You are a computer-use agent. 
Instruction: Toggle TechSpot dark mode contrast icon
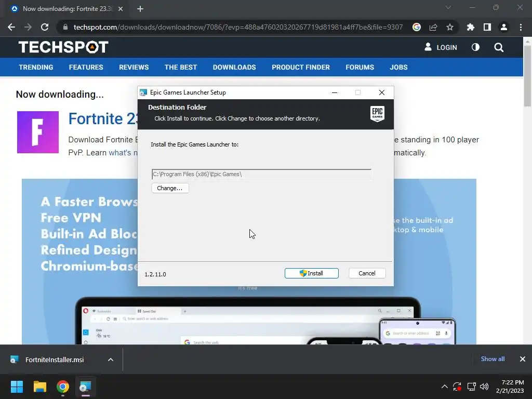click(x=476, y=47)
